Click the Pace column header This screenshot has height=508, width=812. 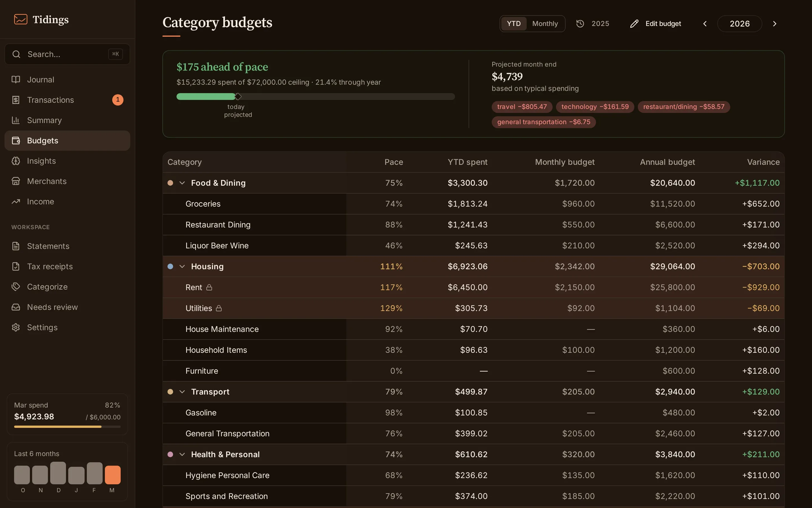pyautogui.click(x=394, y=162)
